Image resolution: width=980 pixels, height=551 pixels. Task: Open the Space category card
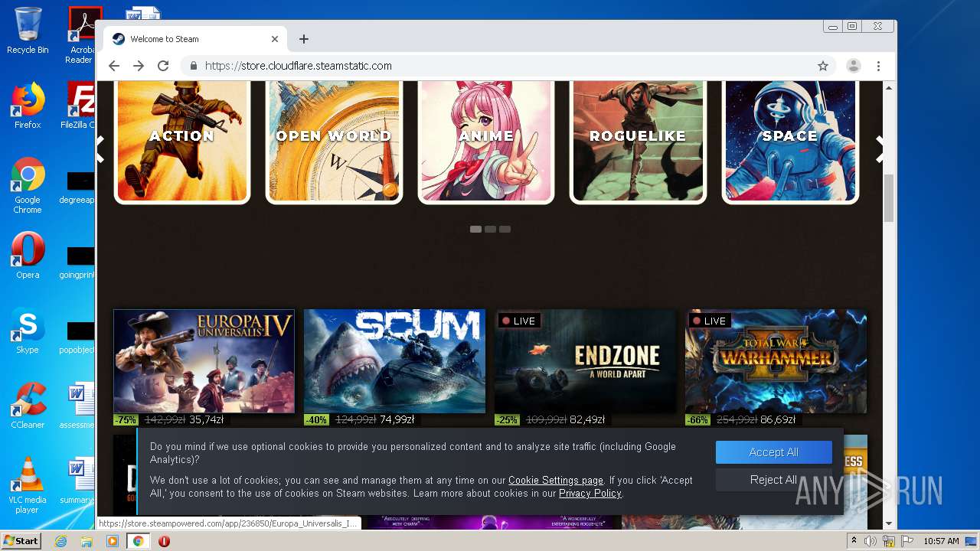coord(790,142)
